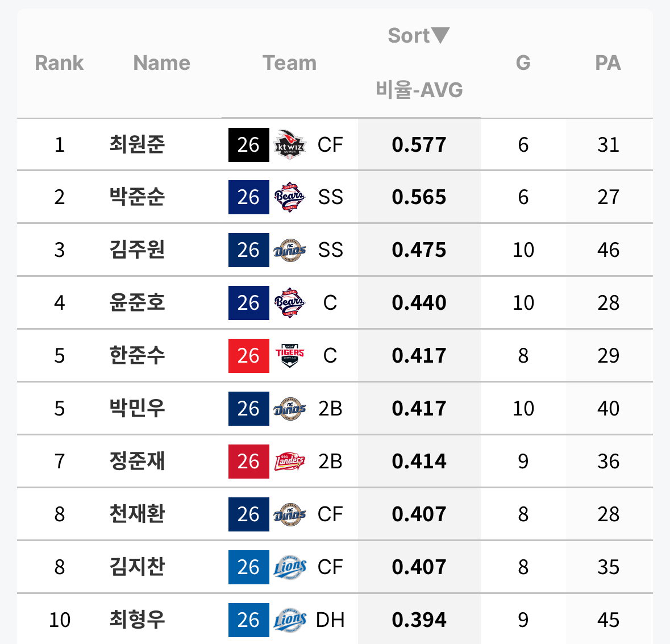Click the Dinos logo beside 김주원
670x644 pixels.
pyautogui.click(x=290, y=250)
